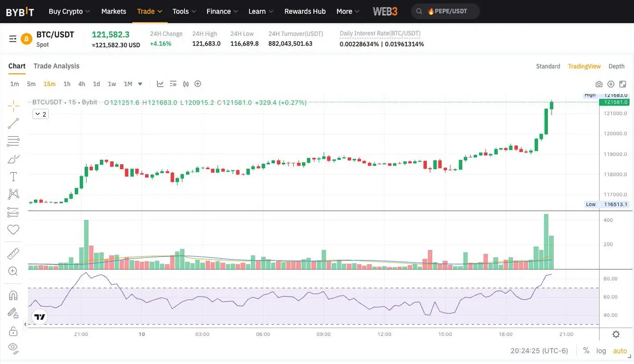Open the Trade dropdown menu

(x=150, y=11)
